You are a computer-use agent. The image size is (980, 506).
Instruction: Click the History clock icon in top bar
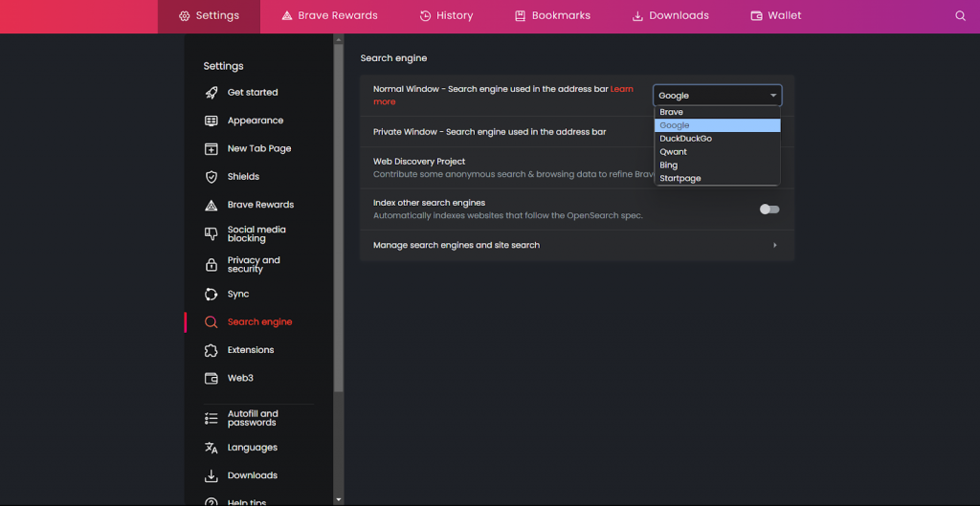point(425,16)
